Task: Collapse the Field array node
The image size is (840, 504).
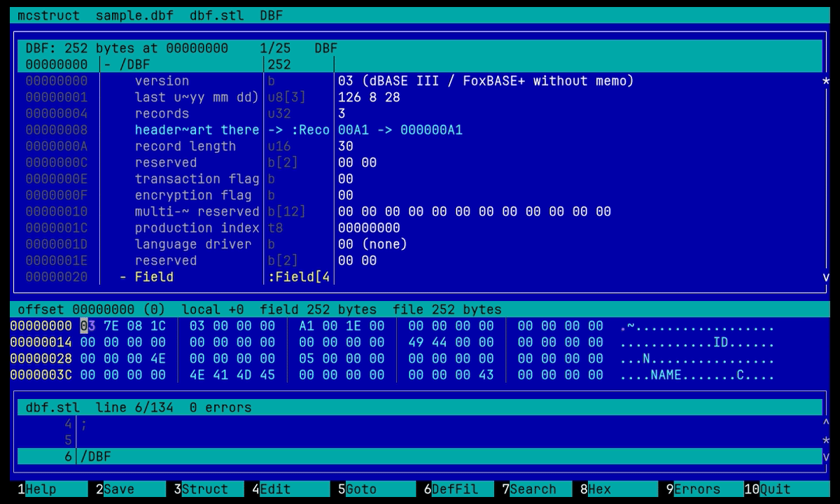Action: 123,276
